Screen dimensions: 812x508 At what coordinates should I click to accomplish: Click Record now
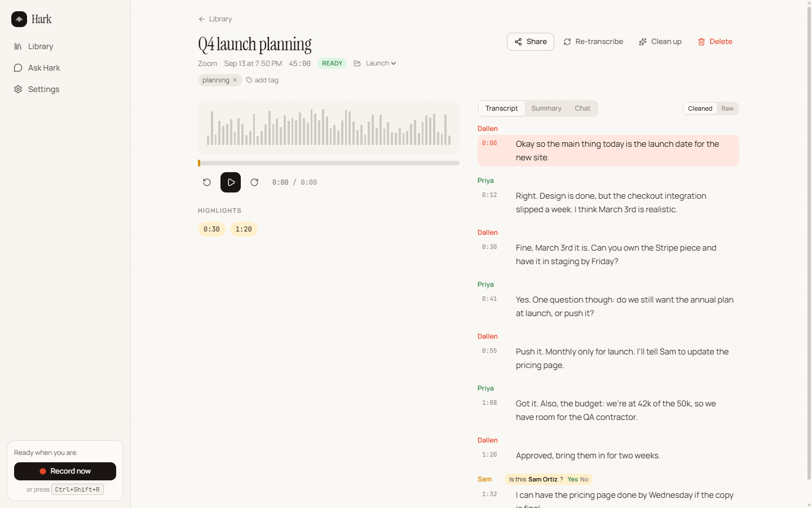65,471
